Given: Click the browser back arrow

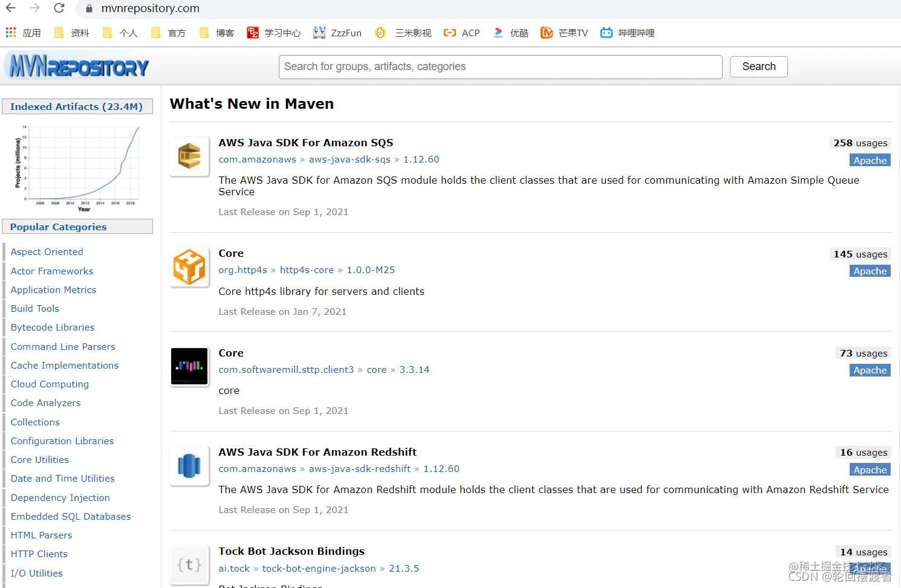Looking at the screenshot, I should (x=11, y=8).
